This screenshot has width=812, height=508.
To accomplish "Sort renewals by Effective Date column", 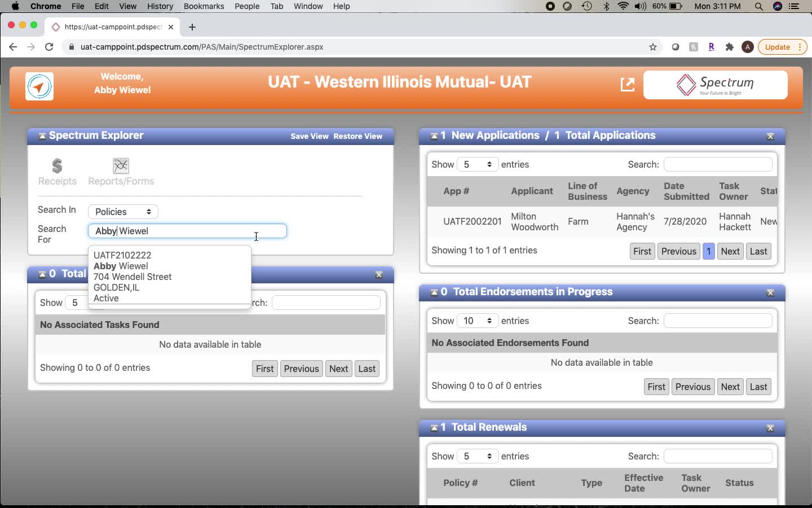I will pyautogui.click(x=643, y=483).
